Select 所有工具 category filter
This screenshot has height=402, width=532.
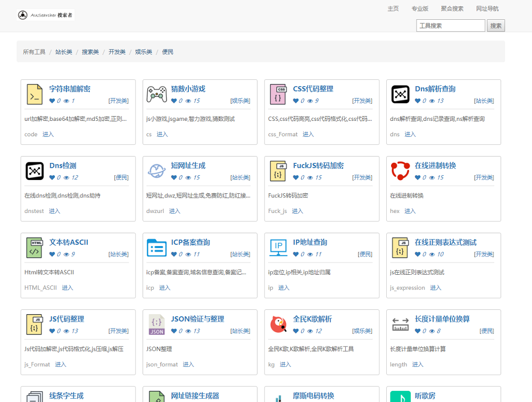pos(34,52)
